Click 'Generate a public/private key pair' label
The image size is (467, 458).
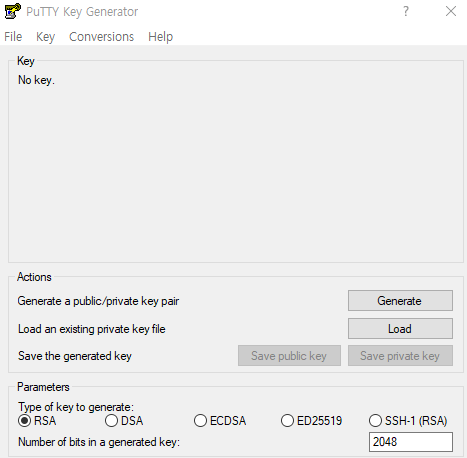click(98, 301)
